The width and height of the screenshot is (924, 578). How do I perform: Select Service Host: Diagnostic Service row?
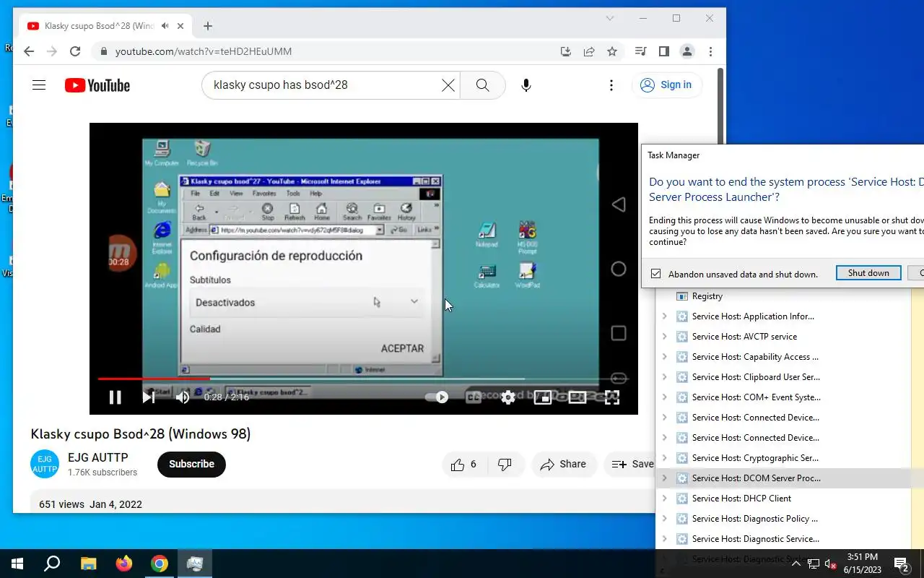[783, 539]
